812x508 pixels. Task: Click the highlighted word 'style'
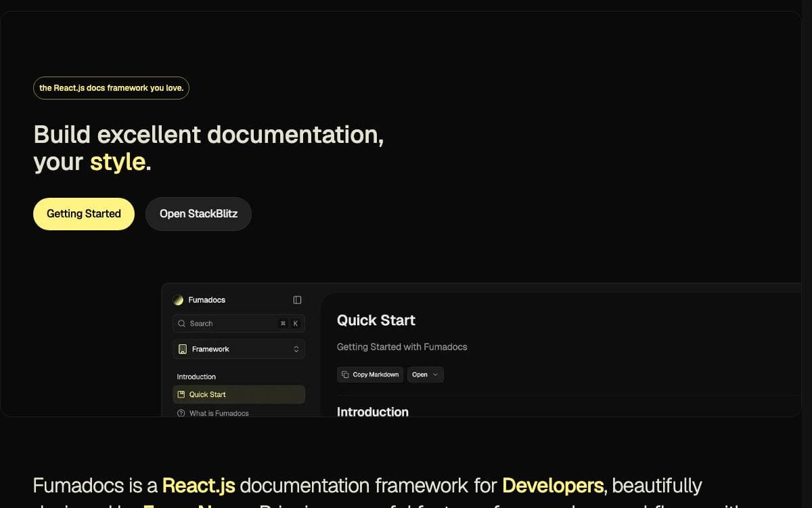coord(118,162)
